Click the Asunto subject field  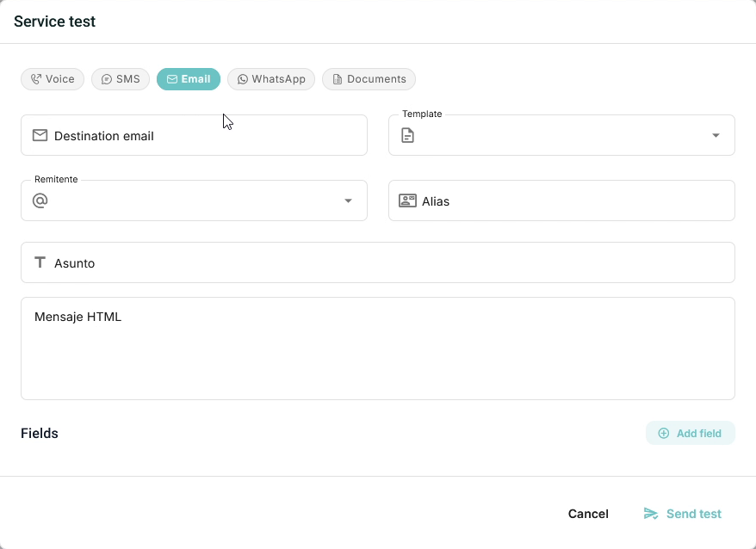378,262
